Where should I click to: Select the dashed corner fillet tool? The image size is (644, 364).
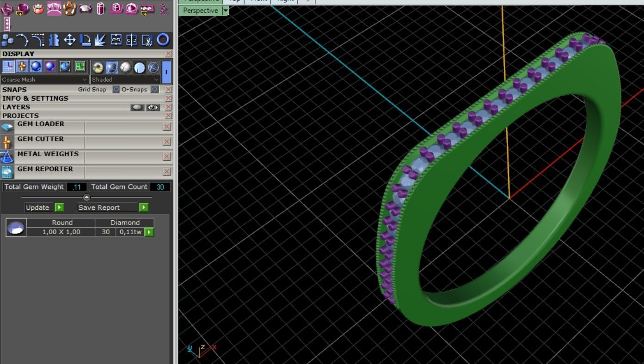38,40
